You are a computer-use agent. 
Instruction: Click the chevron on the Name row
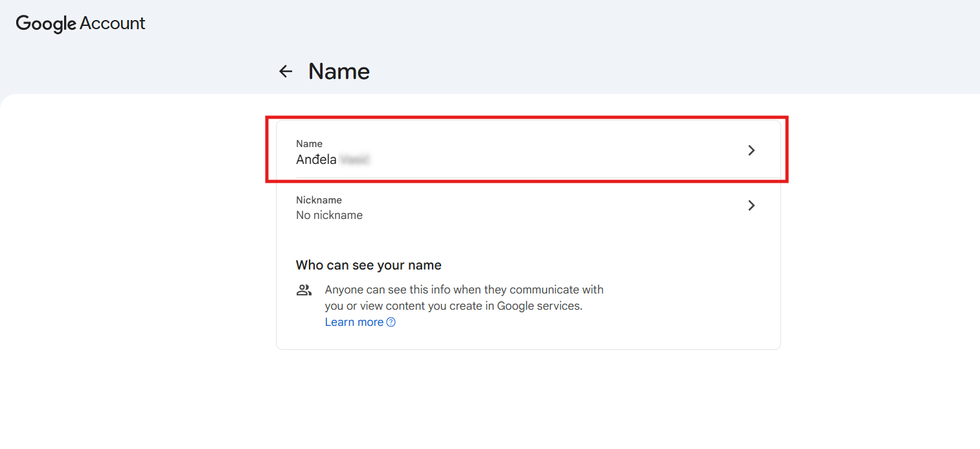[x=751, y=150]
